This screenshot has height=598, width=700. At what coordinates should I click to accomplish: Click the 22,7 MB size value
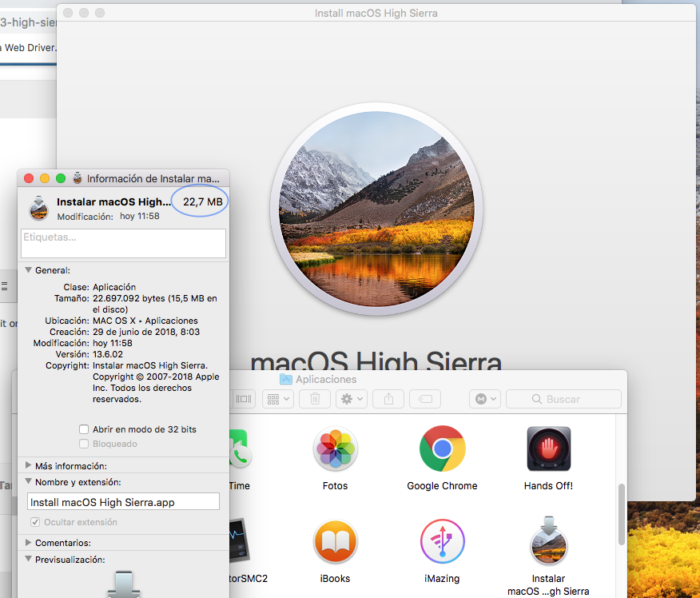tap(203, 201)
